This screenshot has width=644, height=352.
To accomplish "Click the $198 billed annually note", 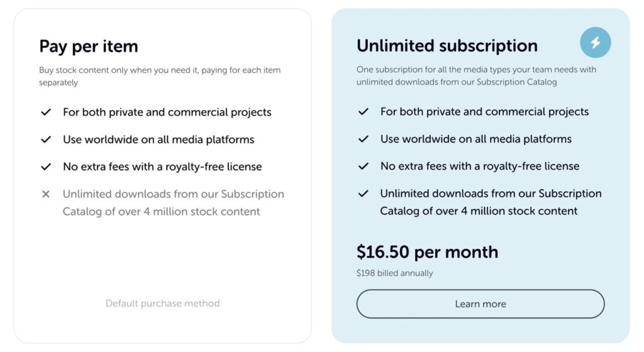I will (x=395, y=273).
